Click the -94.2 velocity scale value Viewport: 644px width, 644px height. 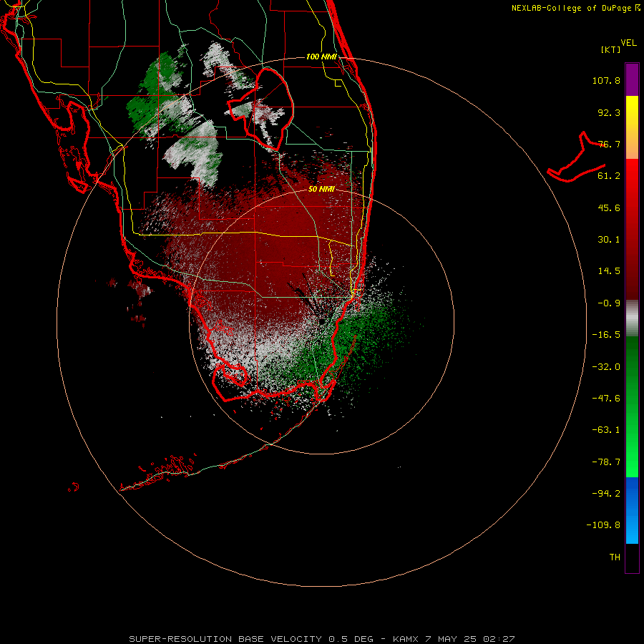pyautogui.click(x=606, y=493)
